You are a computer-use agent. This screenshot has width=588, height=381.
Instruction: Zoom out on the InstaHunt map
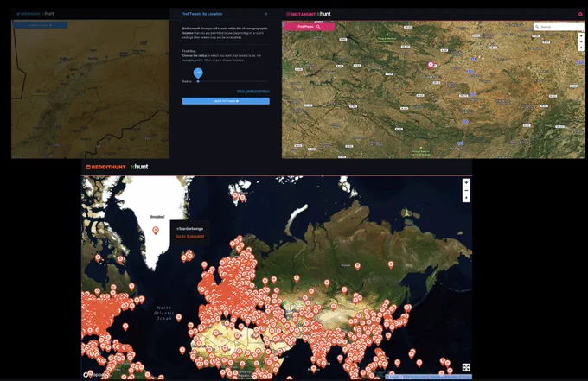[x=581, y=42]
